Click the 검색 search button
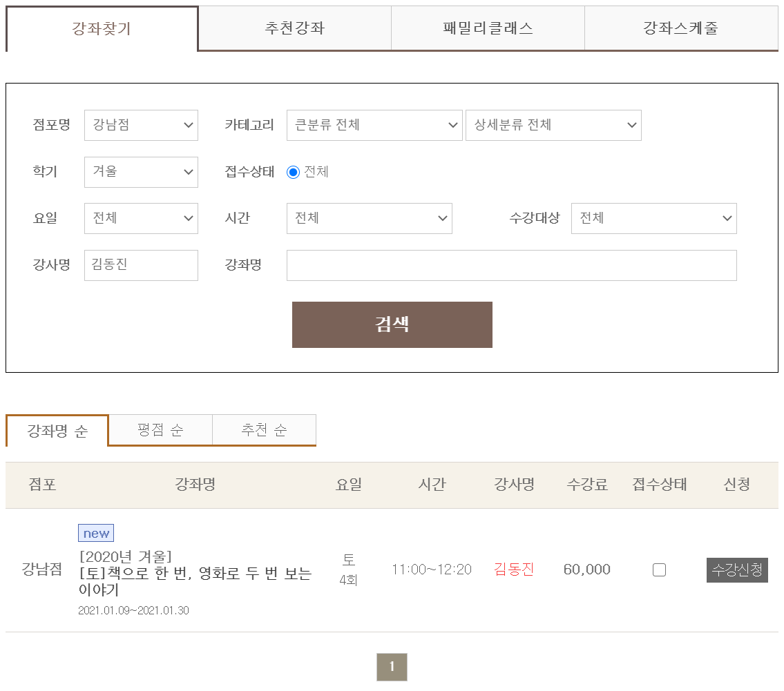The height and width of the screenshot is (691, 784). [x=392, y=324]
